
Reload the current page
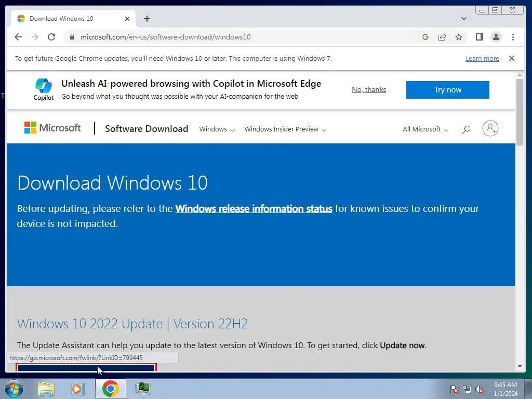(51, 37)
